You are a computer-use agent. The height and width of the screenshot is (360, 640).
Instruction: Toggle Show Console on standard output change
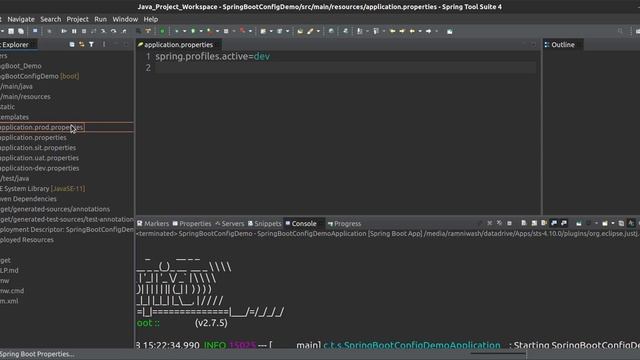554,223
